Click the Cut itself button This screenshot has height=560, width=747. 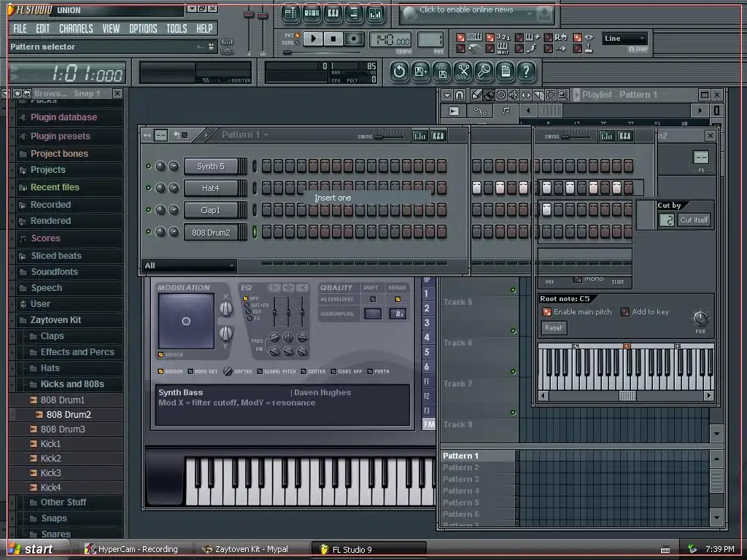click(x=694, y=219)
